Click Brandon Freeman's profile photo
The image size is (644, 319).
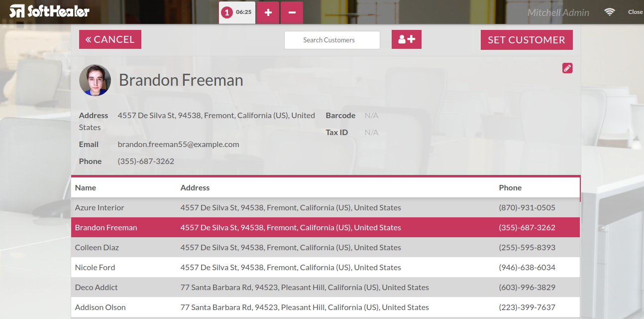click(x=95, y=80)
